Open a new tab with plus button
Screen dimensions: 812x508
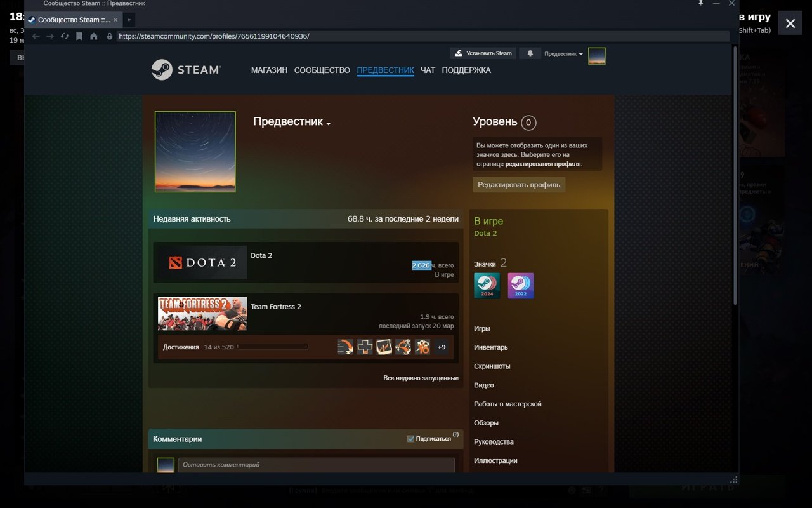pyautogui.click(x=129, y=20)
